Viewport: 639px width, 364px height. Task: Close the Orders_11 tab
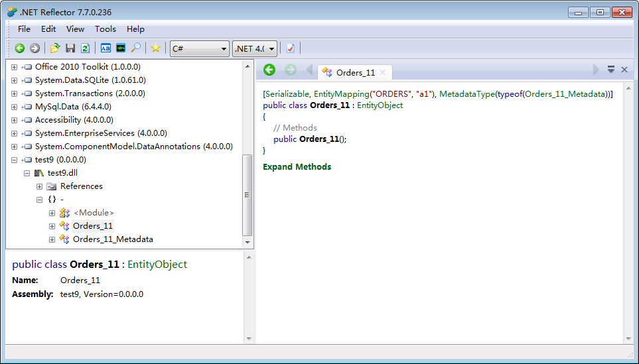[x=383, y=72]
